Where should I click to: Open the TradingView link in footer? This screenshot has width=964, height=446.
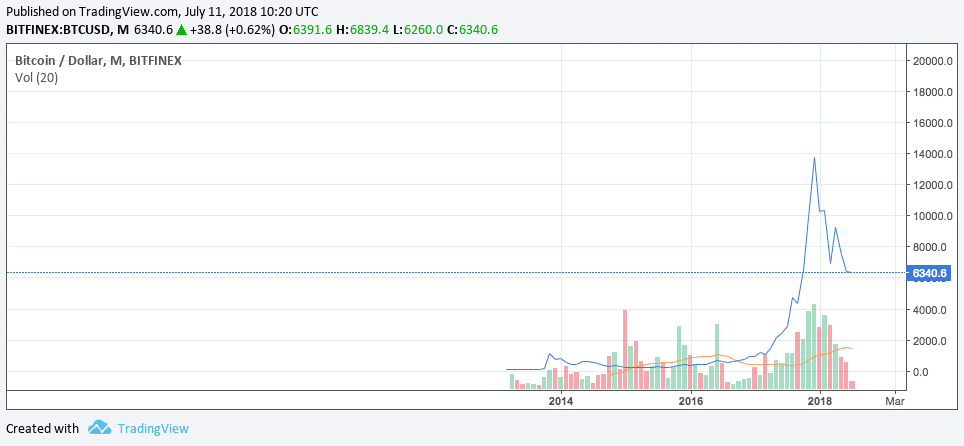coord(152,428)
